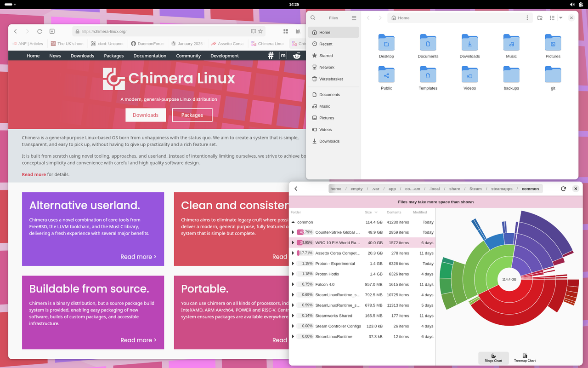Open path bar options in Files
Image resolution: width=588 pixels, height=368 pixels.
coord(527,18)
